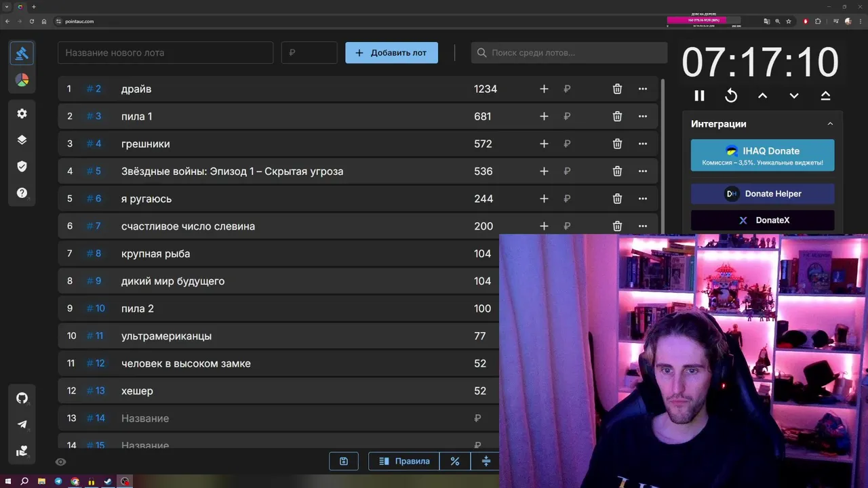Increase timer with up chevron

[762, 96]
